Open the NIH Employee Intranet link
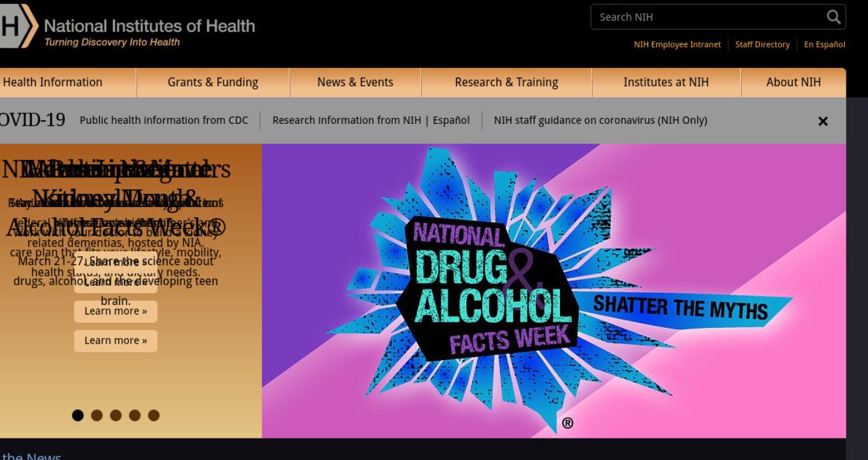 pyautogui.click(x=677, y=44)
